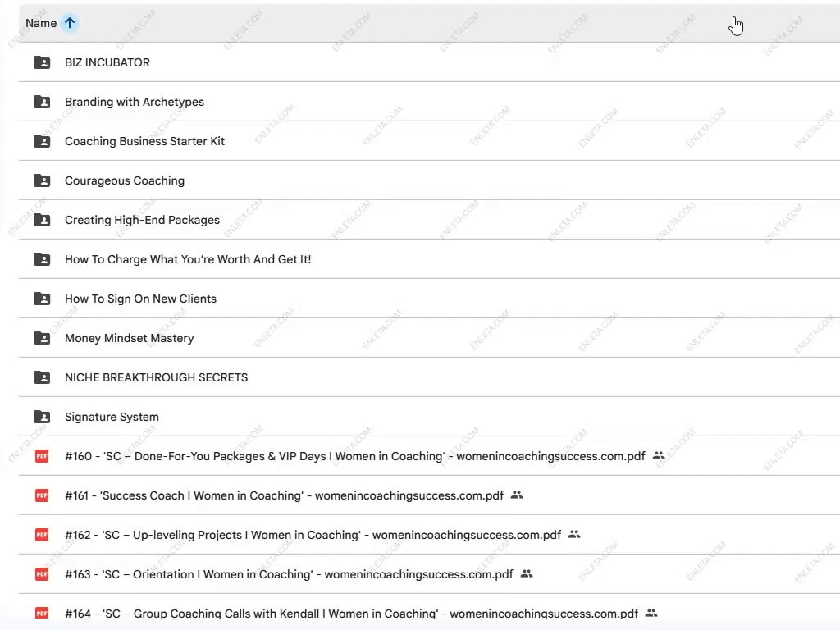Open the Creating High-End Packages folder
The height and width of the screenshot is (630, 840).
[142, 220]
